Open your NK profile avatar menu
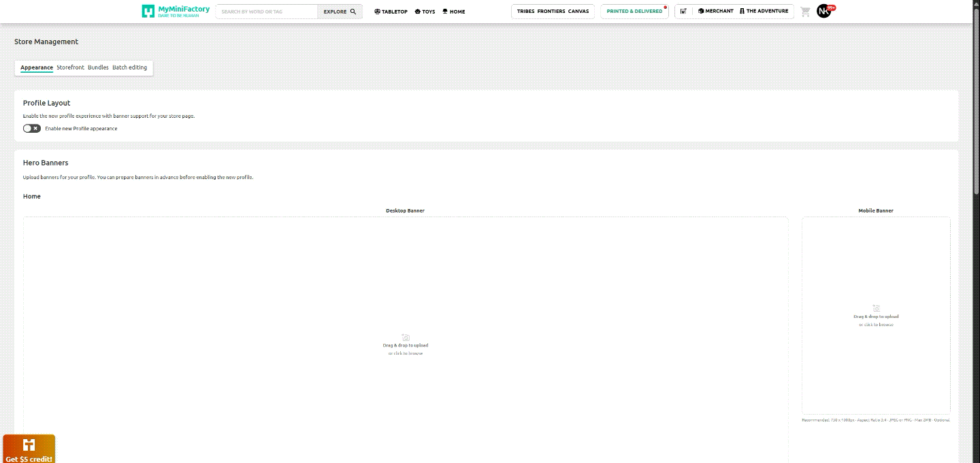980x463 pixels. 823,10
